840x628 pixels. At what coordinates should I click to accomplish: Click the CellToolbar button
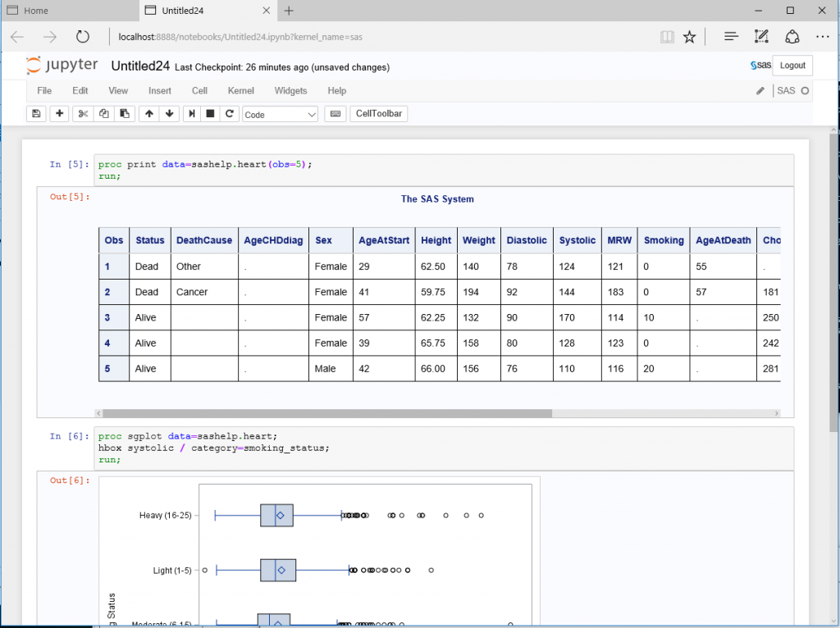[x=379, y=114]
